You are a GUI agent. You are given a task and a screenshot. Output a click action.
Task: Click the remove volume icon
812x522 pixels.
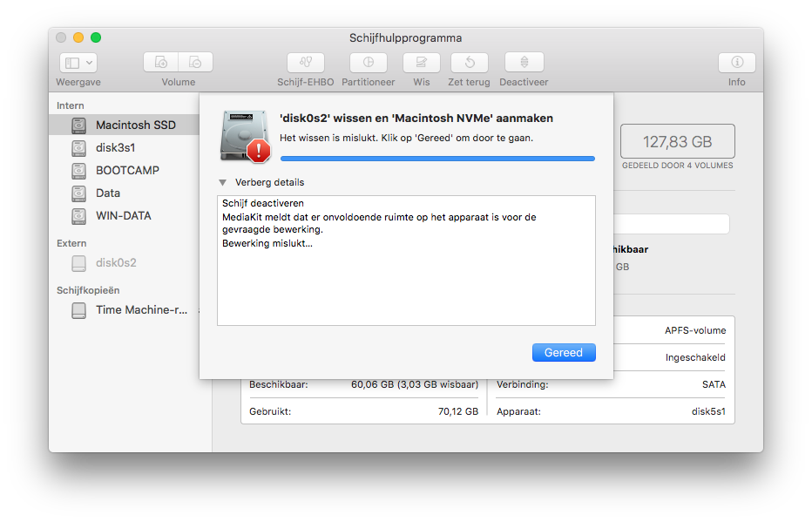pyautogui.click(x=195, y=63)
